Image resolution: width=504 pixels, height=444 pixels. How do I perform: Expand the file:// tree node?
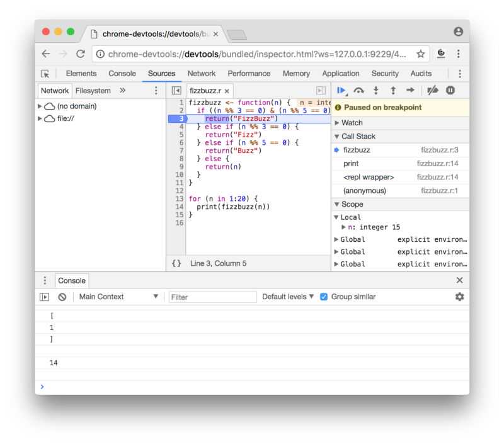pyautogui.click(x=40, y=118)
